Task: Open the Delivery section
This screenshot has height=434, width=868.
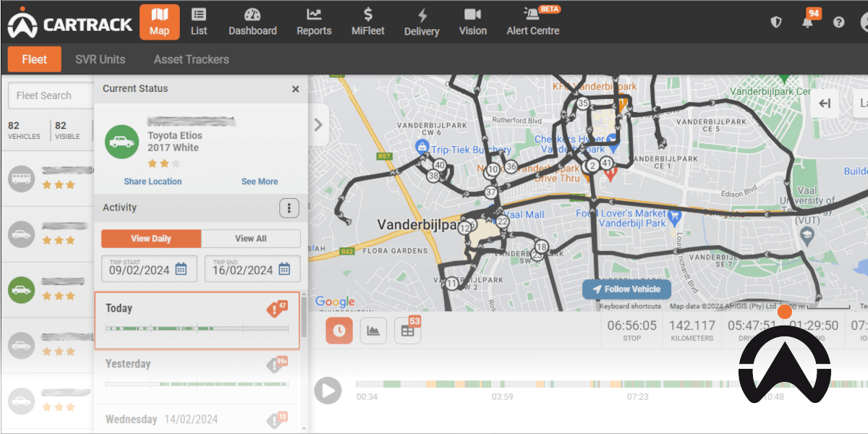Action: 422,22
